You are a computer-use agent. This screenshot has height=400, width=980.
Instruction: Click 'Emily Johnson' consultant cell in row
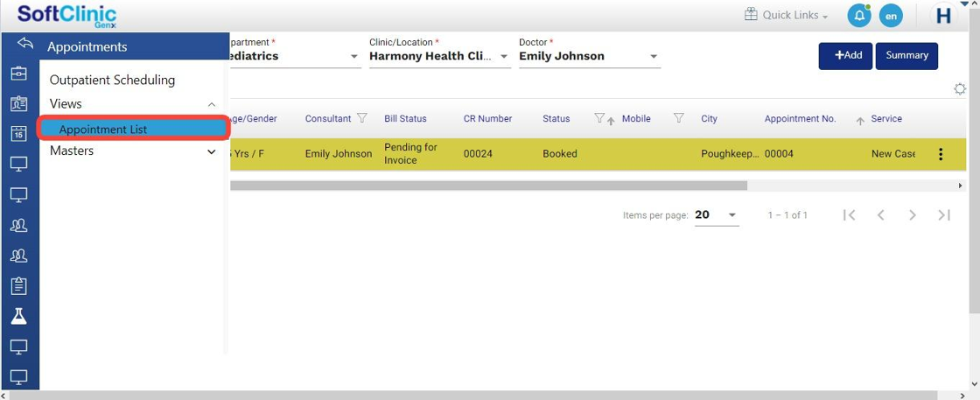[338, 154]
